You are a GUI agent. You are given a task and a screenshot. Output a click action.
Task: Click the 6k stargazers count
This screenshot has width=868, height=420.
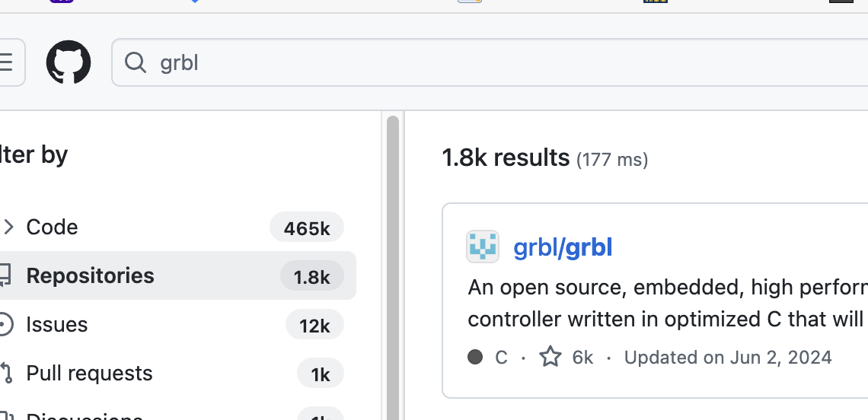[x=582, y=357]
